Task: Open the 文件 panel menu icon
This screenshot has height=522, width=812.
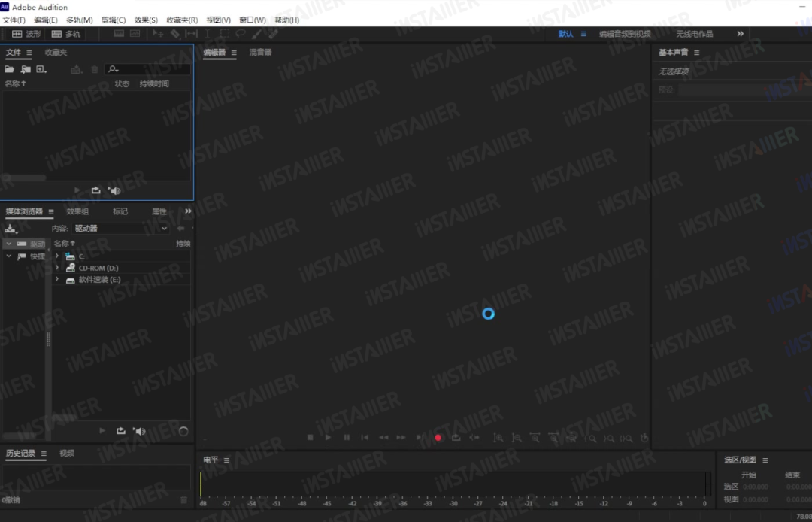Action: 29,53
